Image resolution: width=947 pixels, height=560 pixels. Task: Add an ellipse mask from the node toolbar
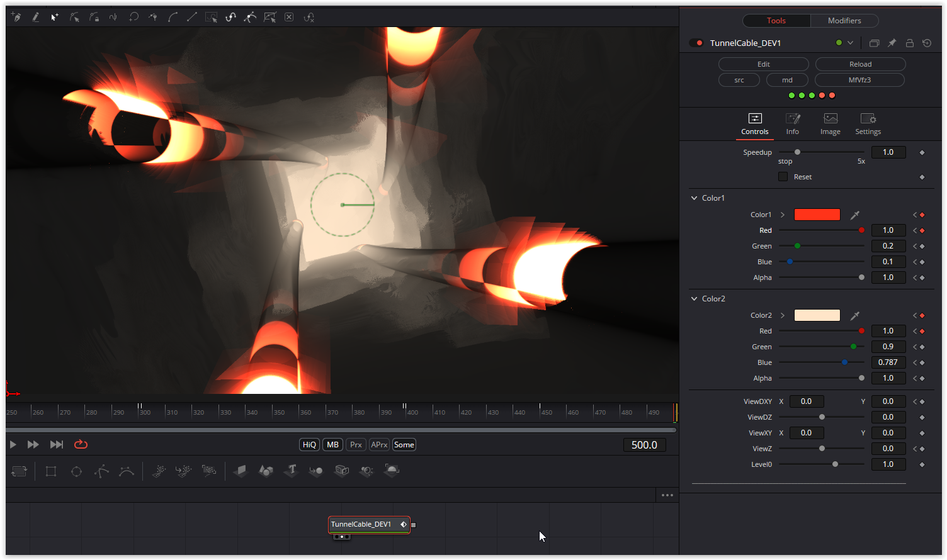[76, 471]
